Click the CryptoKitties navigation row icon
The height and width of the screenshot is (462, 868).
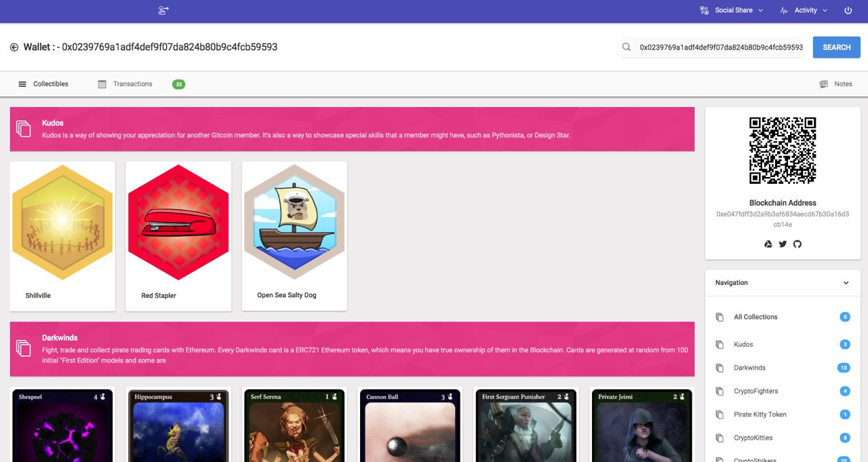tap(719, 438)
